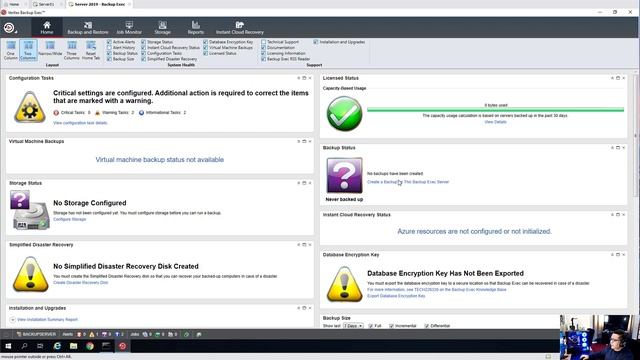Viewport: 640px width, 360px height.
Task: Click This Backup Exec Server link
Action: pyautogui.click(x=426, y=182)
